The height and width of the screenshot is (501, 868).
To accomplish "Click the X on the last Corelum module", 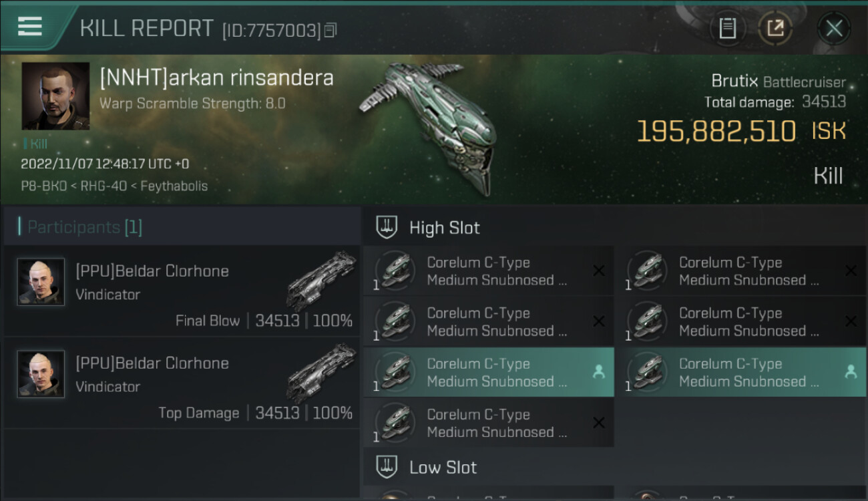I will click(599, 422).
